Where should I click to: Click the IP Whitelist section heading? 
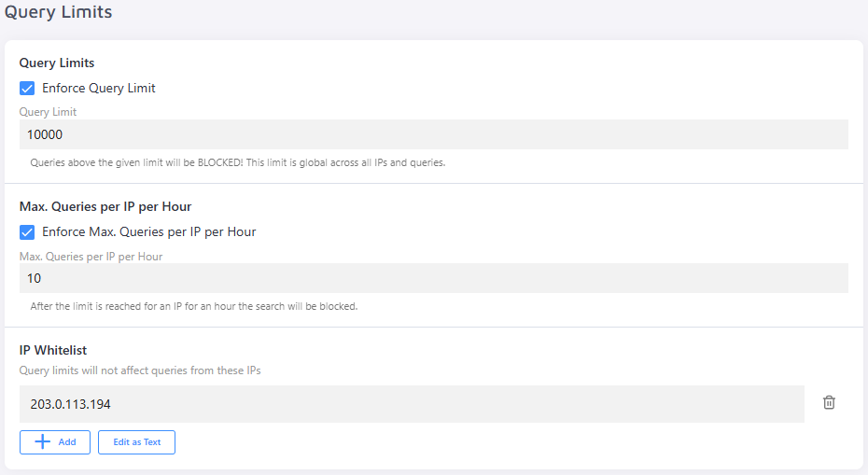[53, 350]
